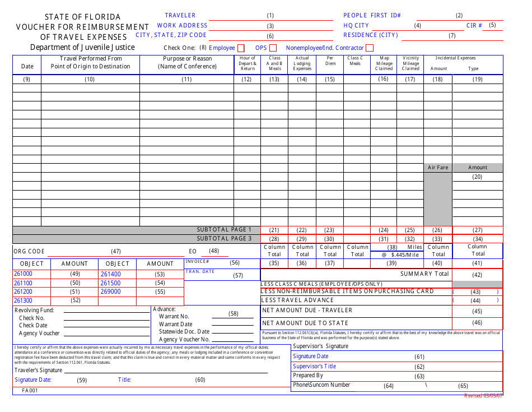Click the EO field

click(214, 251)
